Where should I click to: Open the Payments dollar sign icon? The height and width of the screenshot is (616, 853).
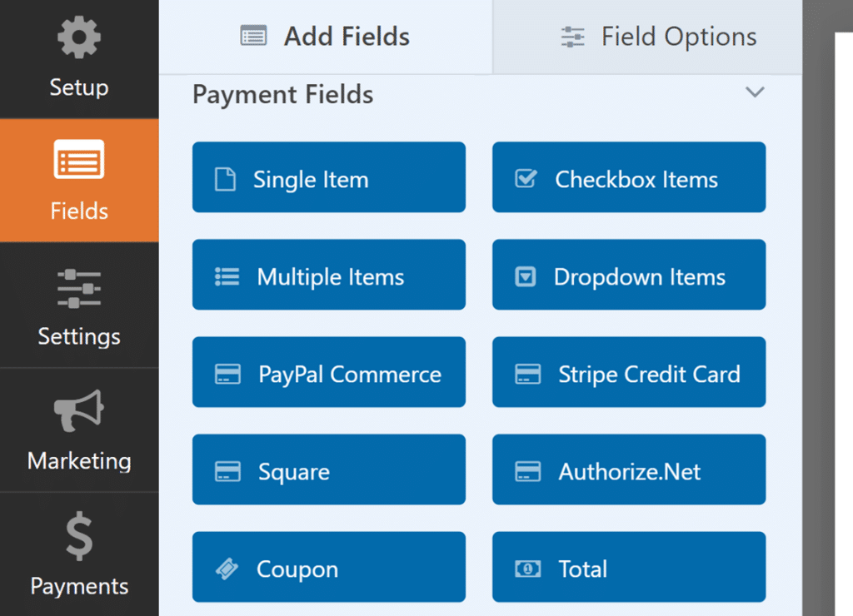[x=79, y=537]
